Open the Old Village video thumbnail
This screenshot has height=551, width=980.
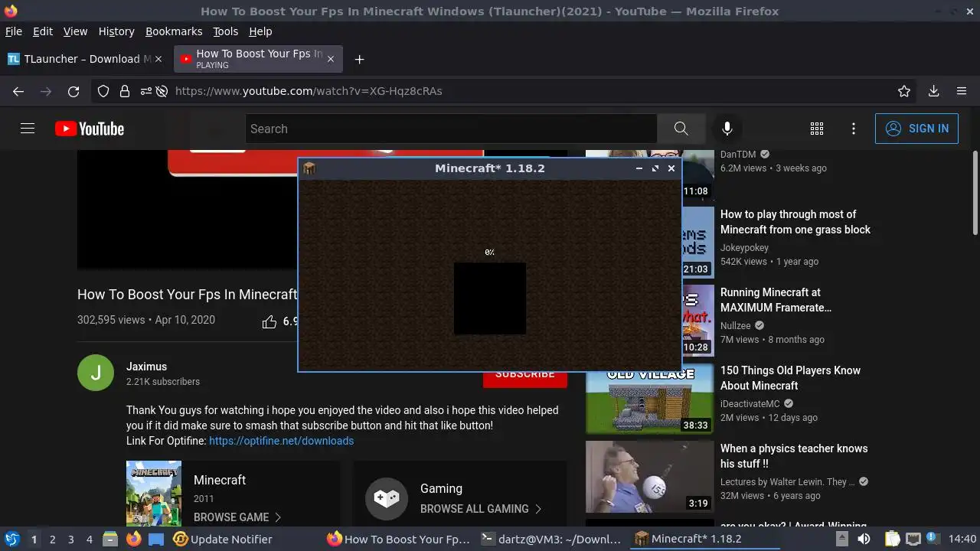click(x=649, y=399)
